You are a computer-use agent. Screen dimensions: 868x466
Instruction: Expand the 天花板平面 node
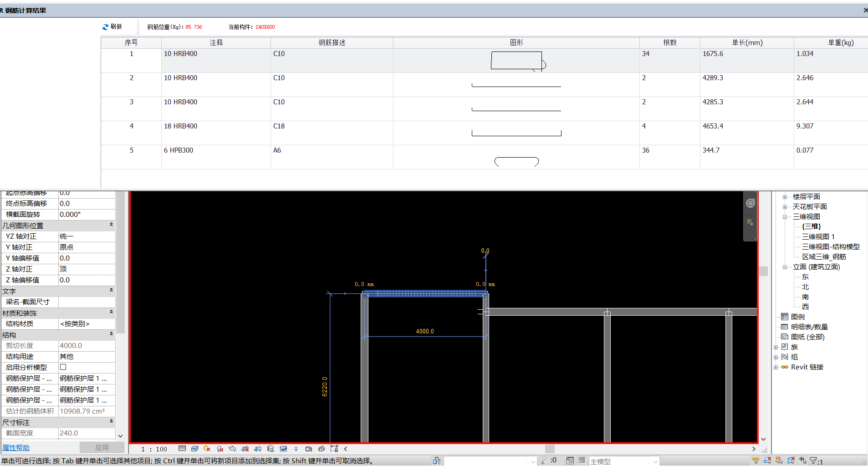785,207
